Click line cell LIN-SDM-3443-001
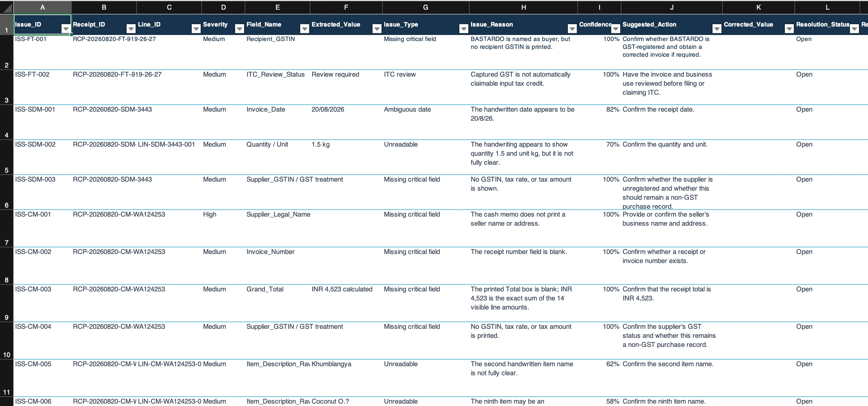The width and height of the screenshot is (868, 406). (169, 157)
